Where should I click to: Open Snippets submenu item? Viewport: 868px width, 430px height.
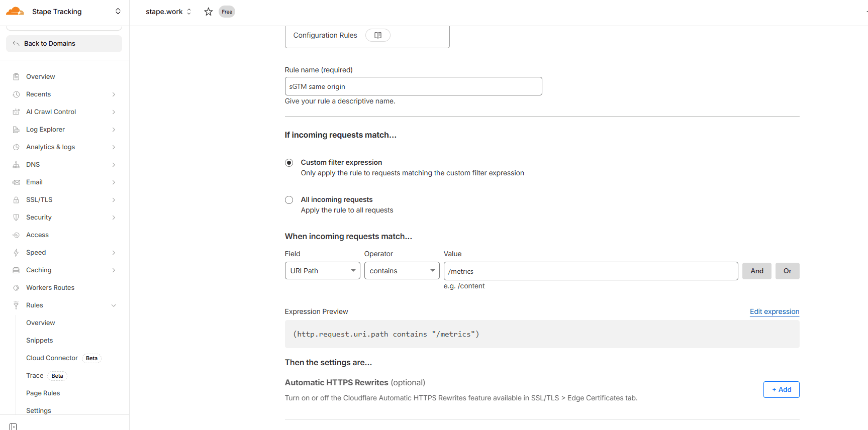pos(40,341)
